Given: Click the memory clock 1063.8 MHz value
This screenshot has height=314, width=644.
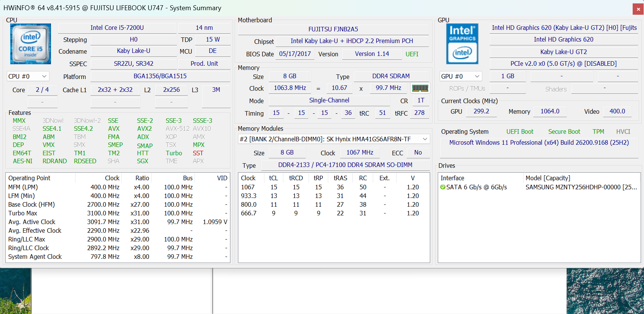Looking at the screenshot, I should (290, 88).
